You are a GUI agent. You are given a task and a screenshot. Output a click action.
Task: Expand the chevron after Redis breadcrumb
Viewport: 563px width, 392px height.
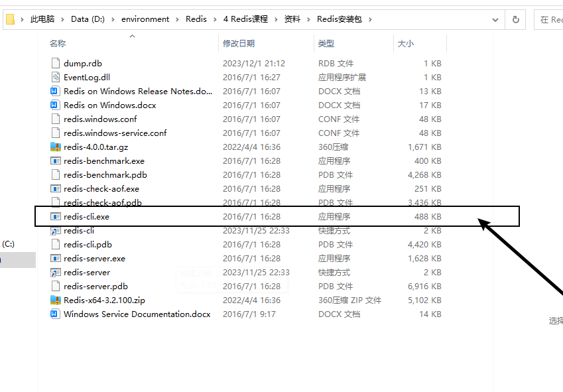click(x=215, y=19)
